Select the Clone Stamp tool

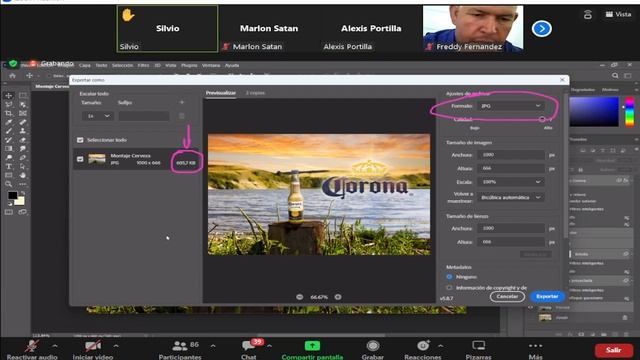(x=23, y=131)
